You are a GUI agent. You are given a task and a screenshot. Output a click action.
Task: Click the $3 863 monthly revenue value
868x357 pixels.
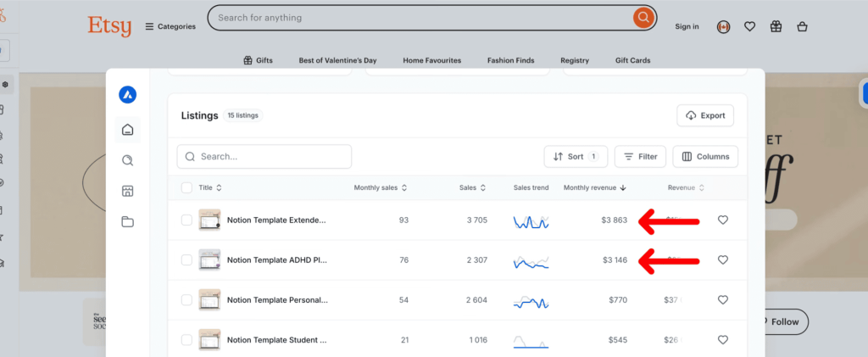tap(614, 220)
